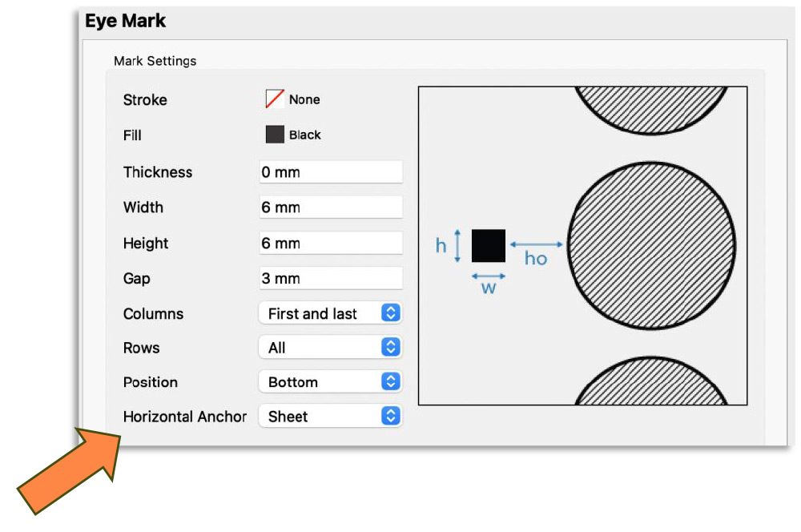Image resolution: width=801 pixels, height=532 pixels.
Task: Open the Columns dropdown
Action: (329, 314)
